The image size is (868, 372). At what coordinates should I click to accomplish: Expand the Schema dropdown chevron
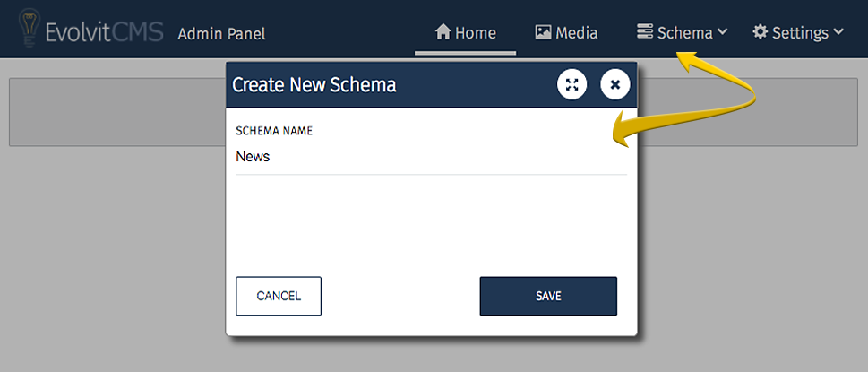722,32
